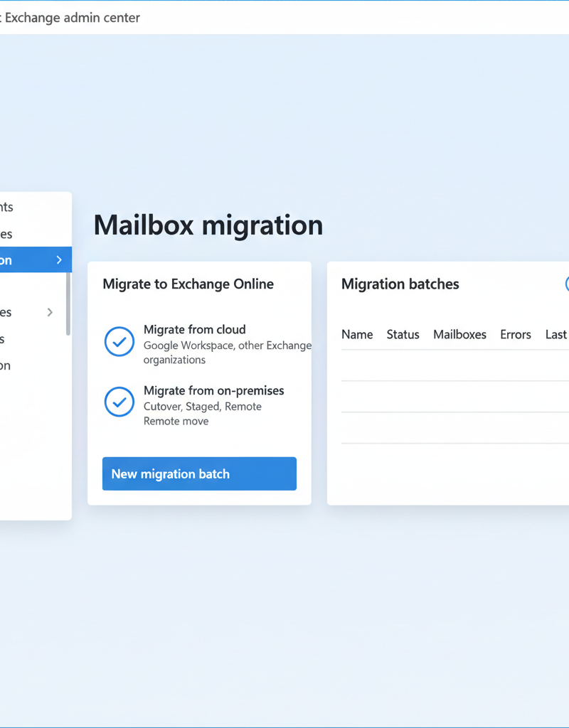The width and height of the screenshot is (569, 728).
Task: Click the Migrate to Exchange Online heading
Action: [x=188, y=284]
